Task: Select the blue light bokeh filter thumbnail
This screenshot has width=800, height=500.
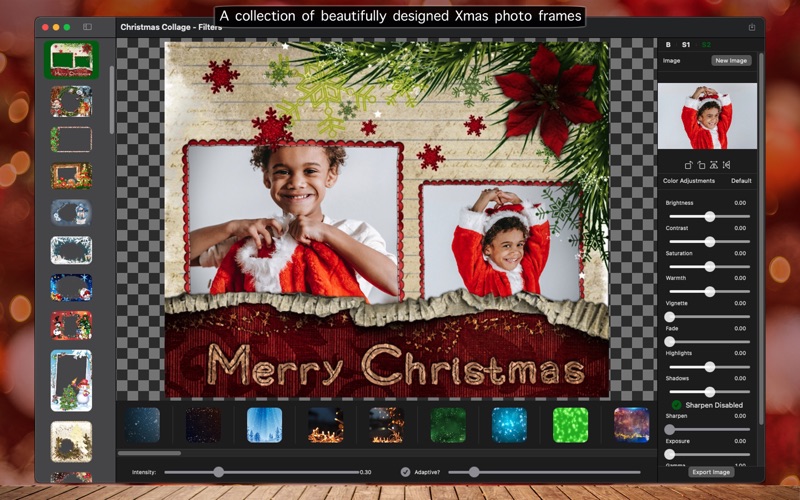Action: [509, 425]
